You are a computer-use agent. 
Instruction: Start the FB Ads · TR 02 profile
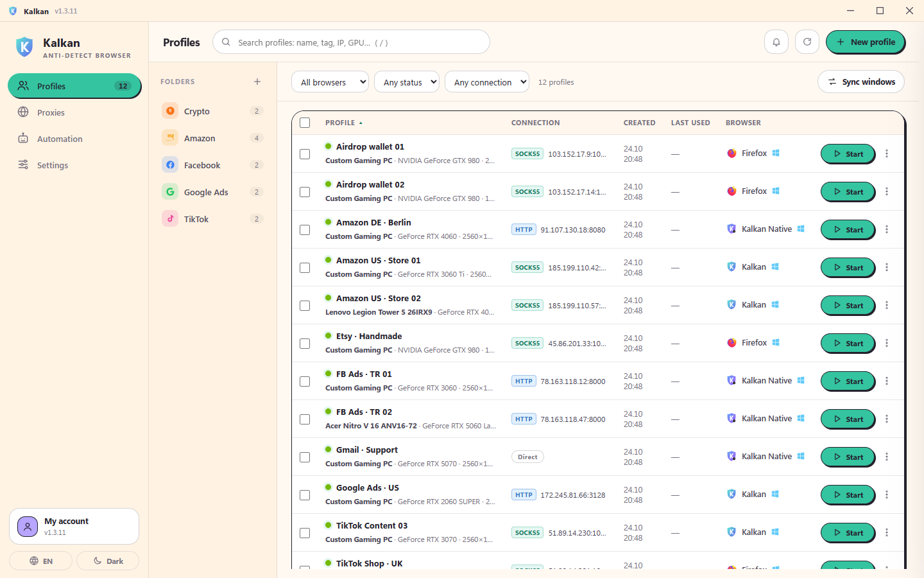click(x=848, y=419)
